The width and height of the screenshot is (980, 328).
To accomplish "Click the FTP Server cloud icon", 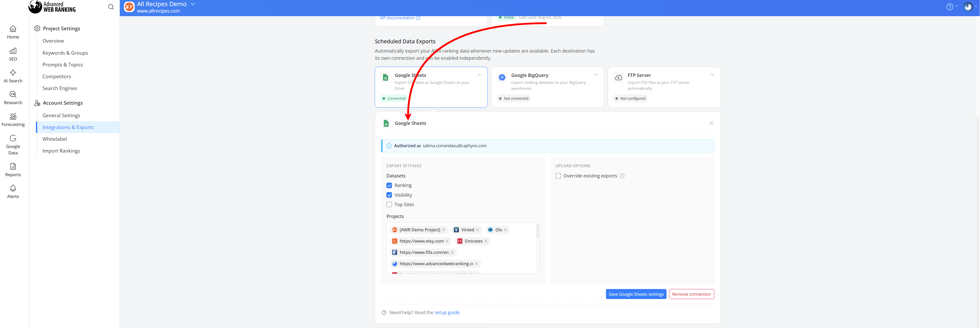I will pos(619,78).
